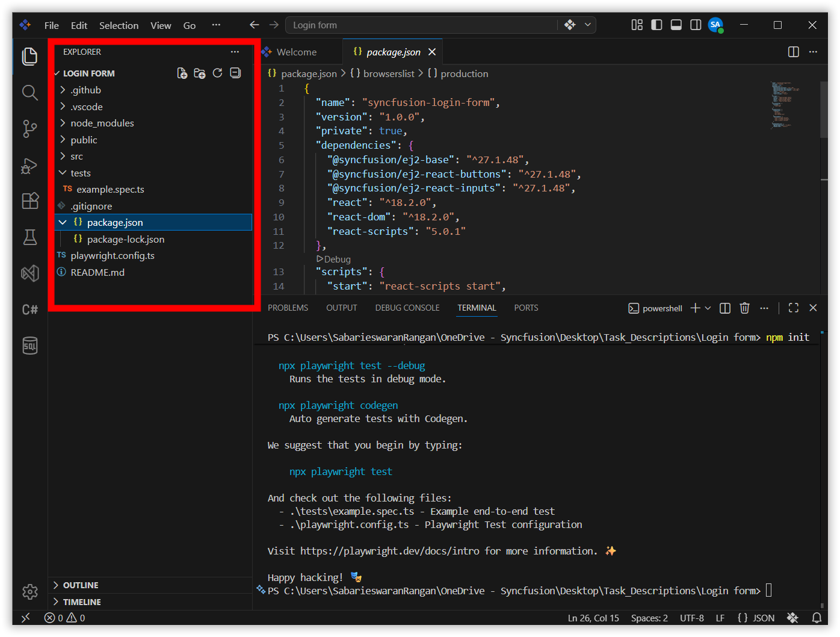840x637 pixels.
Task: Go forward in navigation history
Action: (x=274, y=25)
